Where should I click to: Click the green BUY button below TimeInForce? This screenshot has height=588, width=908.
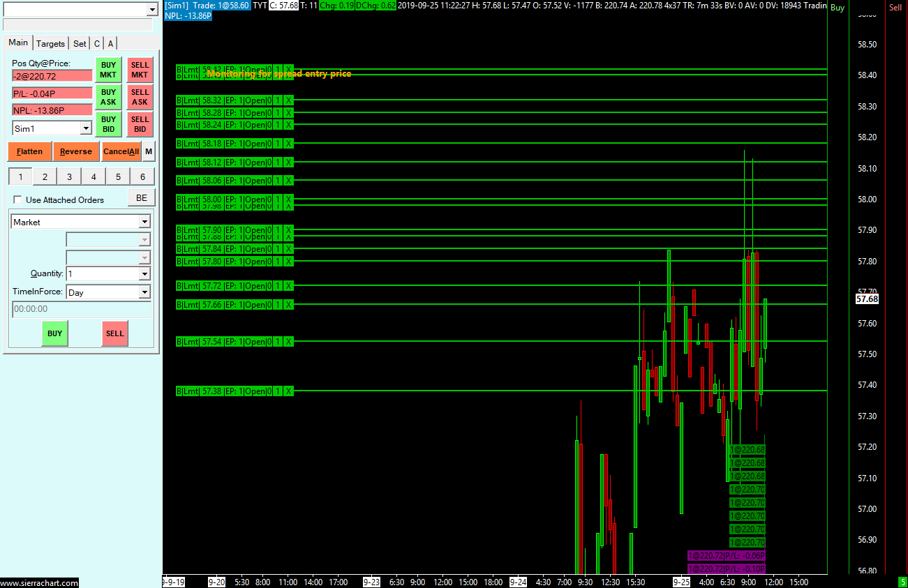point(54,333)
